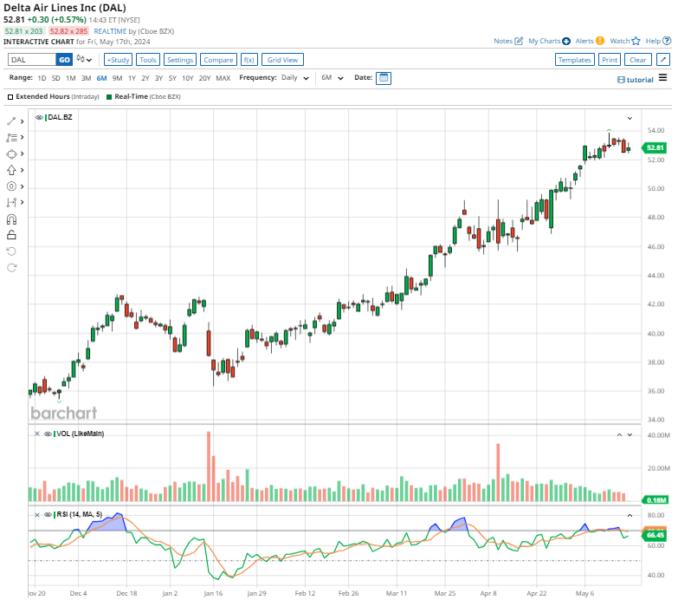Remove the VOL study with X
This screenshot has height=600, width=678.
pyautogui.click(x=37, y=434)
